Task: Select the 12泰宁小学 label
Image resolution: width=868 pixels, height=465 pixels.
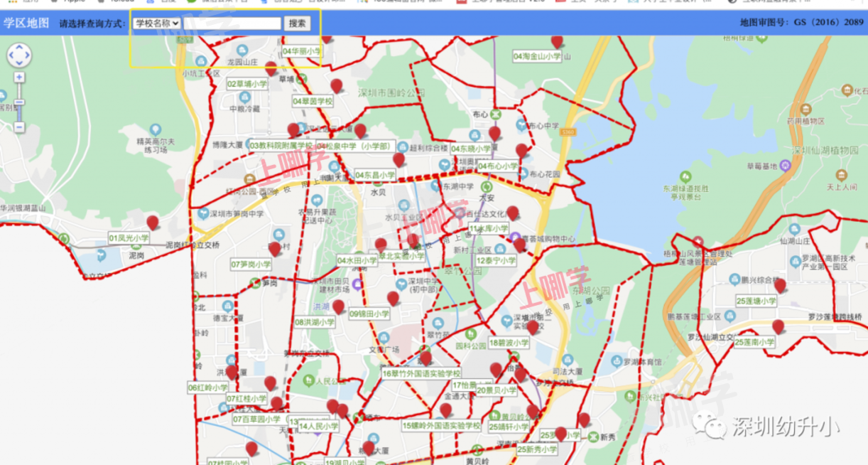Action: tap(497, 260)
